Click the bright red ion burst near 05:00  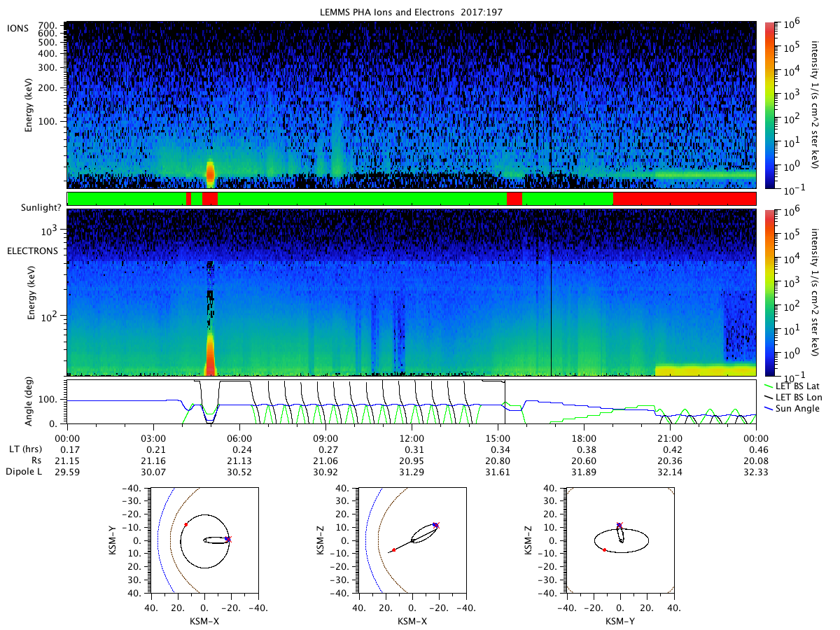click(210, 171)
